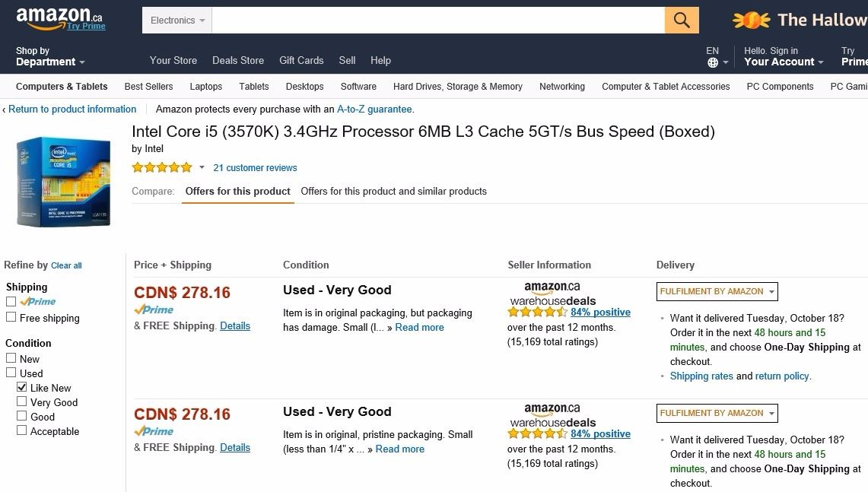Viewport: 868px width, 492px height.
Task: Open the Deals Store menu item
Action: click(238, 60)
